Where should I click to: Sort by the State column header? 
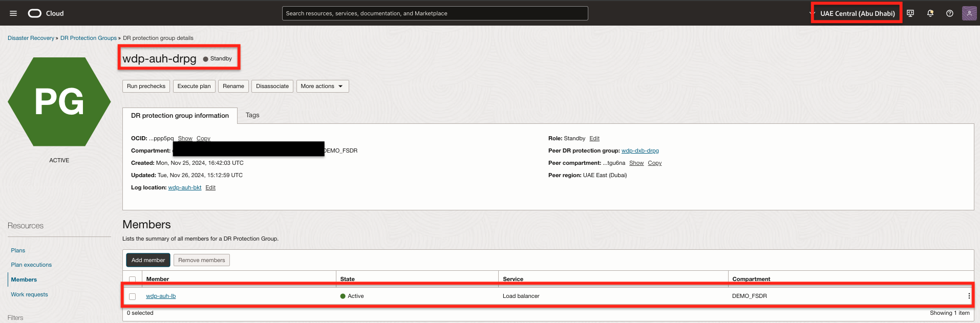click(348, 279)
